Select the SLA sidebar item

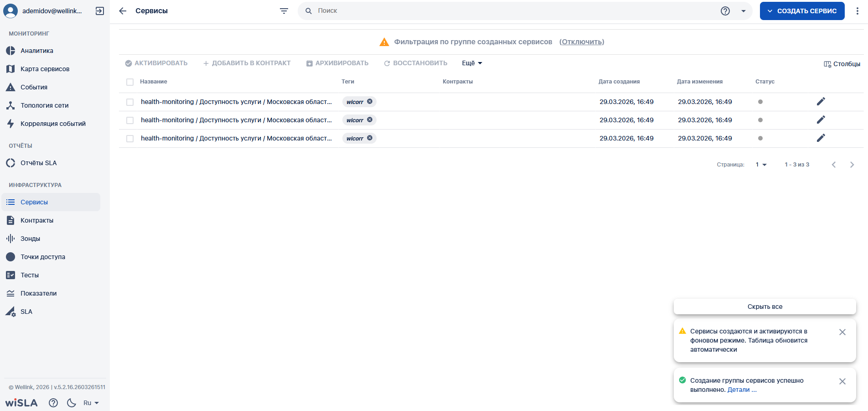click(51, 312)
